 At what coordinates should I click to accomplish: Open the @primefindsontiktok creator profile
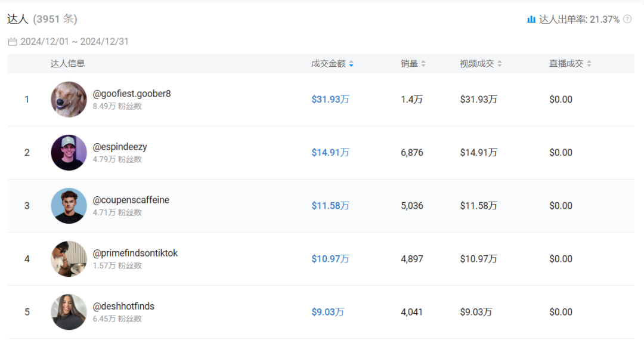(x=135, y=253)
